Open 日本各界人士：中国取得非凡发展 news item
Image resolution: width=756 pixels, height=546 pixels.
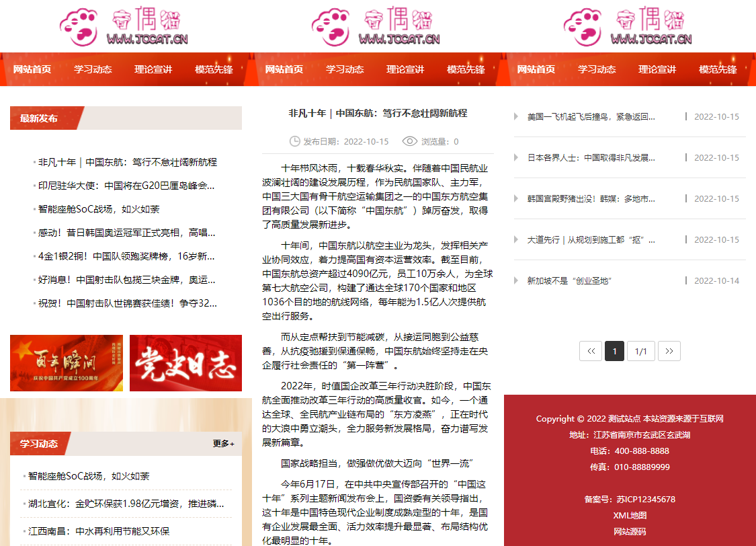coord(591,158)
